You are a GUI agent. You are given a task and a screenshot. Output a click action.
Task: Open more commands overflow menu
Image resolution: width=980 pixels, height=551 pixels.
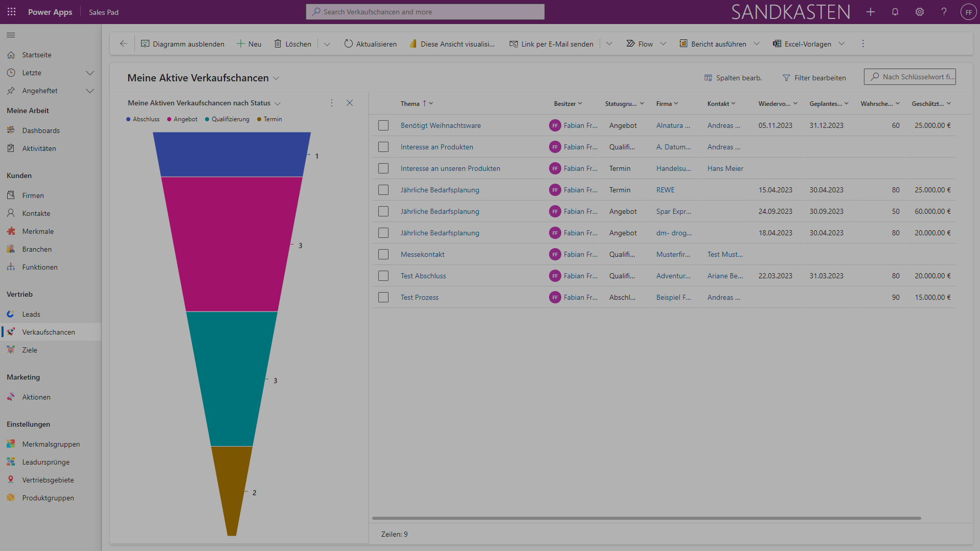point(863,44)
